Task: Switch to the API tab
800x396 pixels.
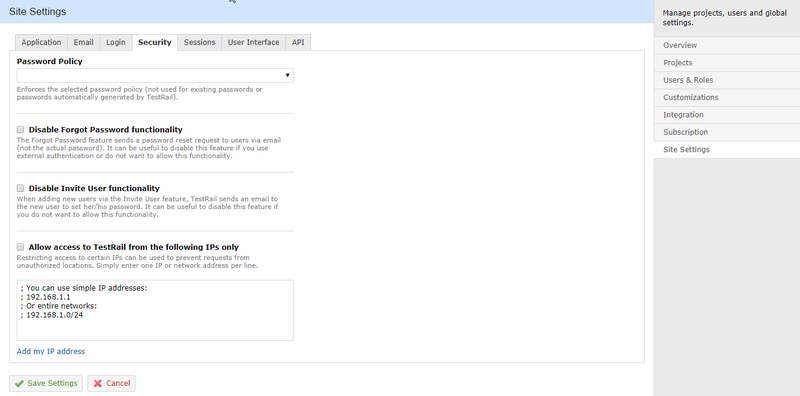Action: (298, 42)
